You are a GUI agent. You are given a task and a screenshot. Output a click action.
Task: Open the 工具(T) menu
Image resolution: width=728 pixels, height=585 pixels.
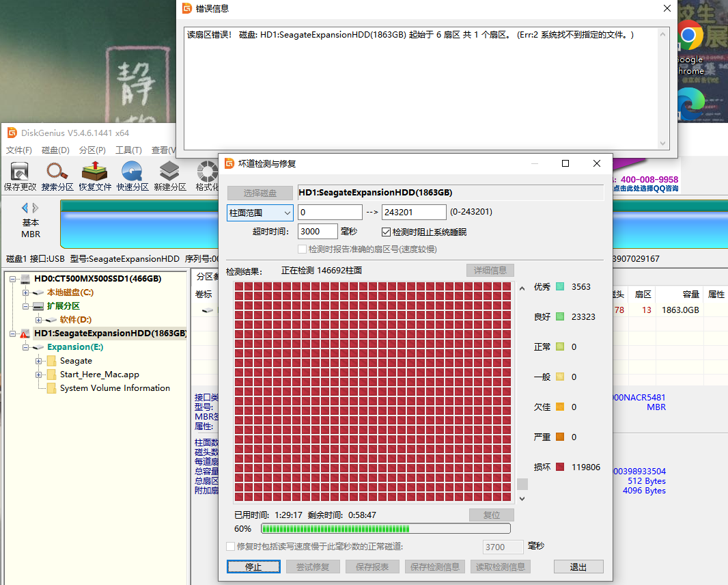coord(128,150)
